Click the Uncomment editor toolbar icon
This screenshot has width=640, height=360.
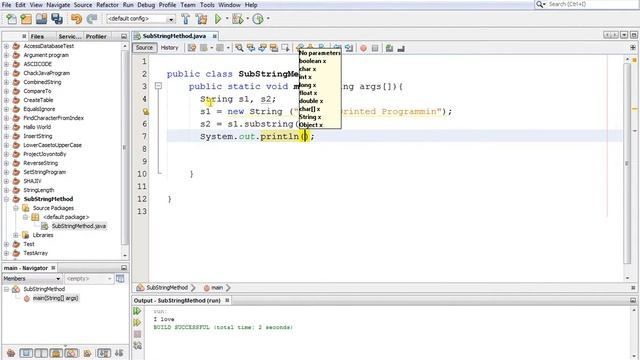(x=401, y=48)
